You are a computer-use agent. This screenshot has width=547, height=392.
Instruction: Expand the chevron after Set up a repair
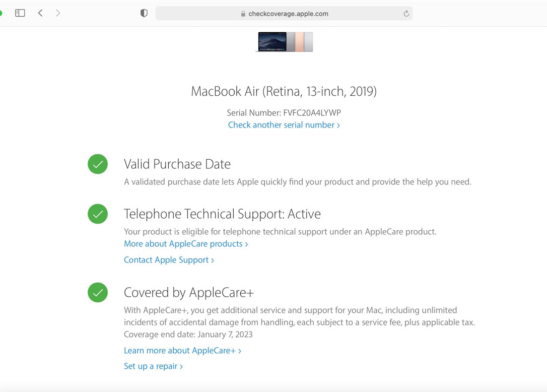pos(181,366)
